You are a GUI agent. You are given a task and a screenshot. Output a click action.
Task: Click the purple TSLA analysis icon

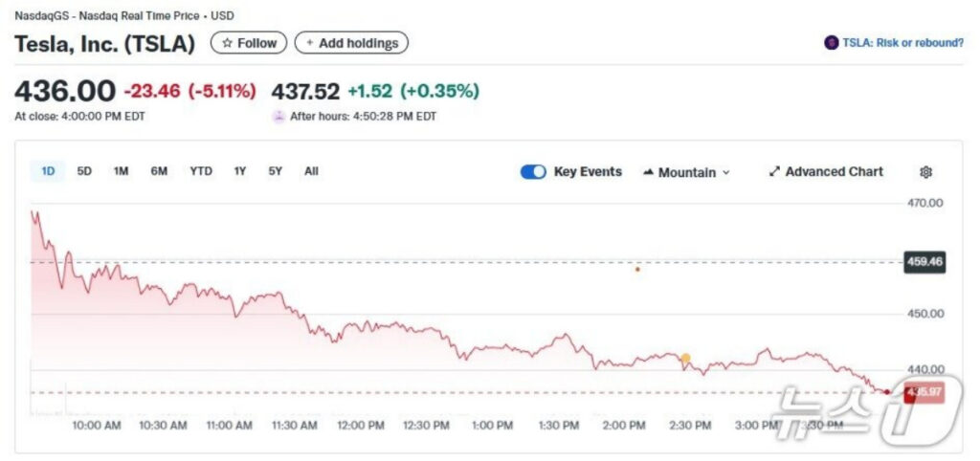tap(830, 43)
